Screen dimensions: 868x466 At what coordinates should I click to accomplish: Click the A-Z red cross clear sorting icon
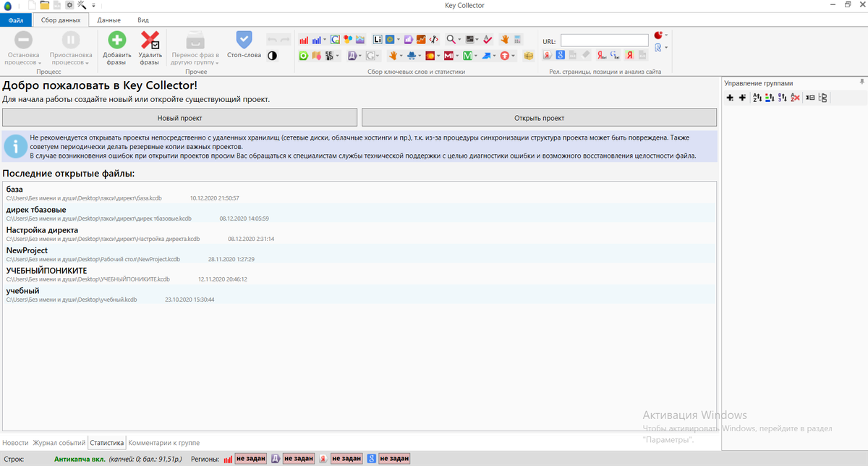tap(795, 98)
